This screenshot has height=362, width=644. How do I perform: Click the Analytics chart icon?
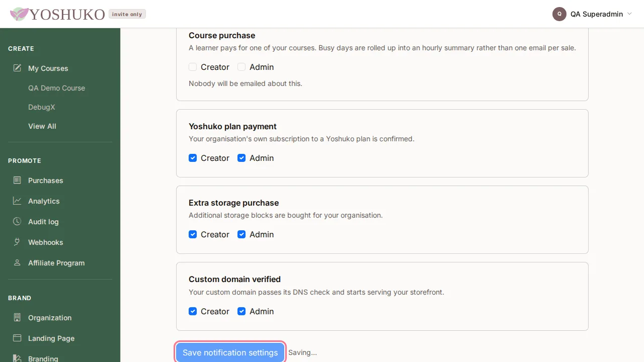17,201
